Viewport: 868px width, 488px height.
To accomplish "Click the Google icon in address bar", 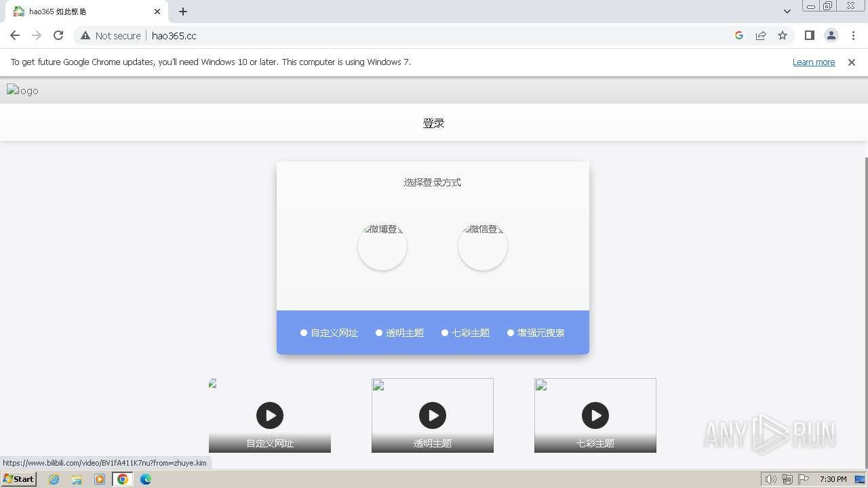I will [739, 35].
